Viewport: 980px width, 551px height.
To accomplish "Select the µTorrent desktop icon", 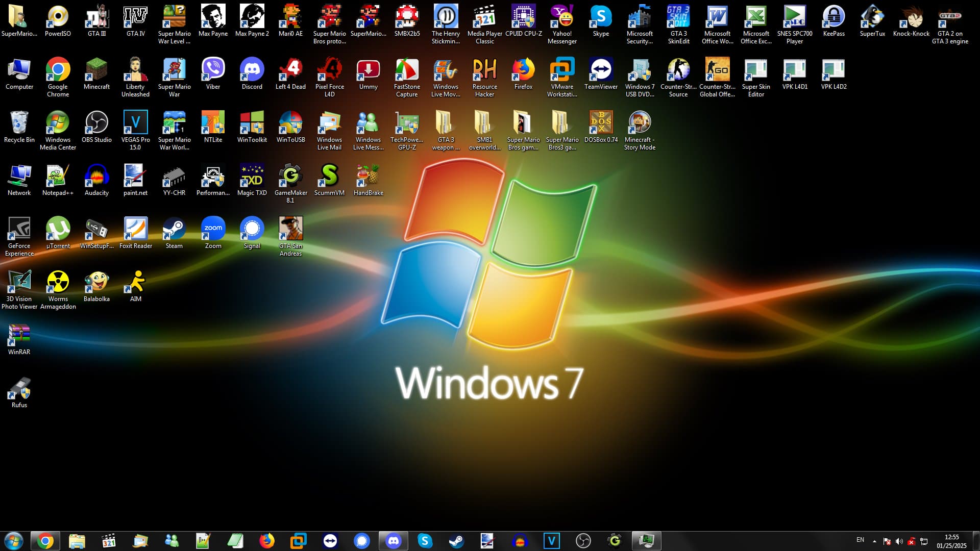I will click(58, 233).
